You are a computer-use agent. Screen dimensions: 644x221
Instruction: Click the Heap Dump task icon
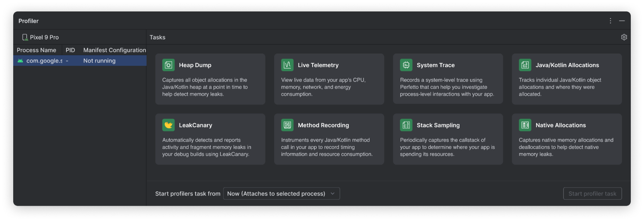(168, 65)
